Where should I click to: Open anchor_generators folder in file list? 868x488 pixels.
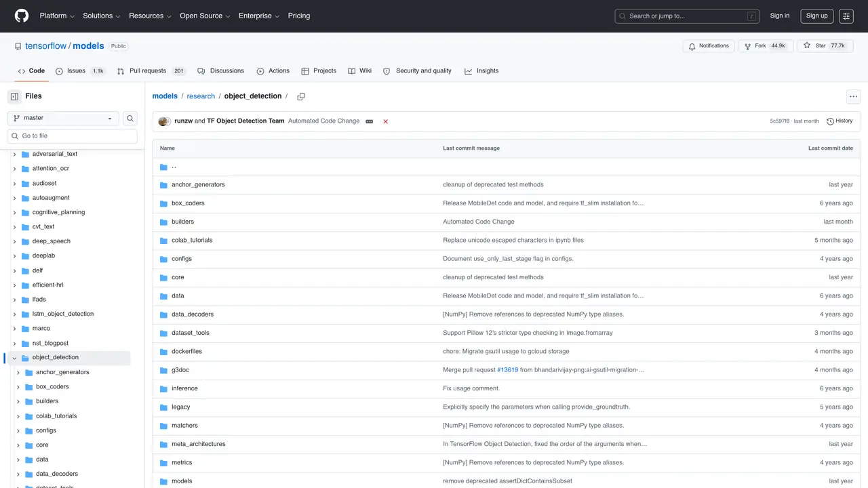coord(198,185)
